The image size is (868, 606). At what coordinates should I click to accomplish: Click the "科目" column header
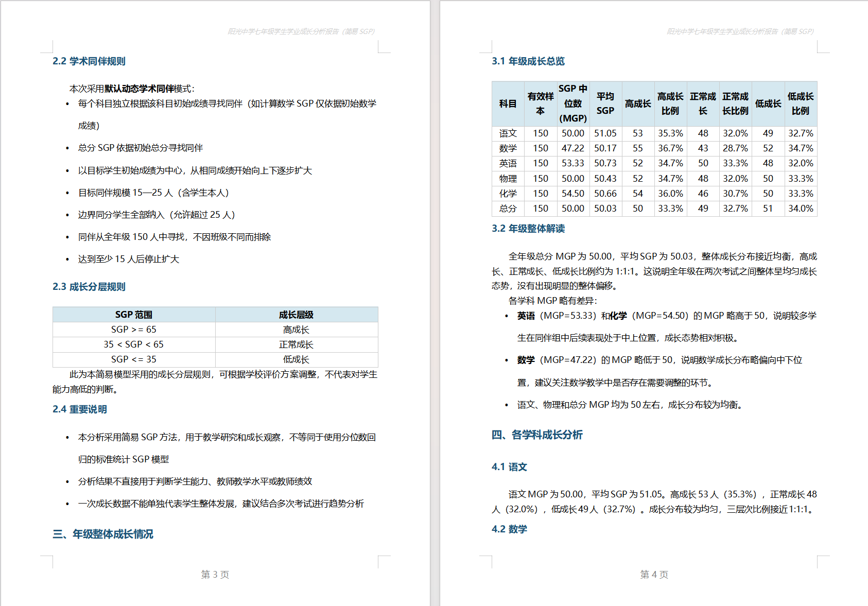[508, 104]
